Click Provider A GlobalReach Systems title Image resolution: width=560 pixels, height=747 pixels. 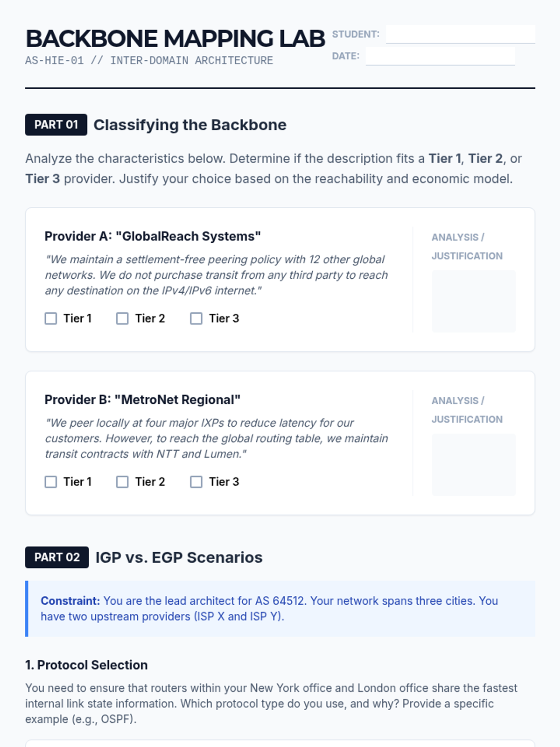click(x=153, y=236)
